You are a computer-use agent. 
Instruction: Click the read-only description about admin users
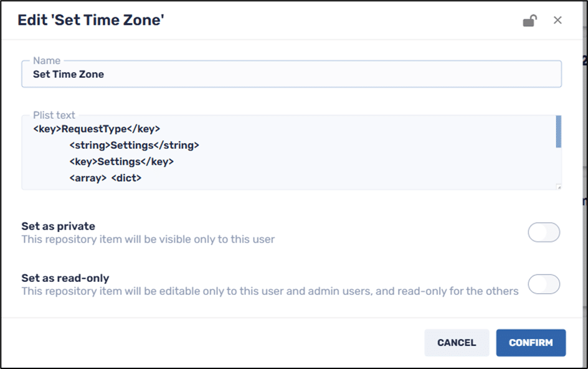click(x=270, y=291)
